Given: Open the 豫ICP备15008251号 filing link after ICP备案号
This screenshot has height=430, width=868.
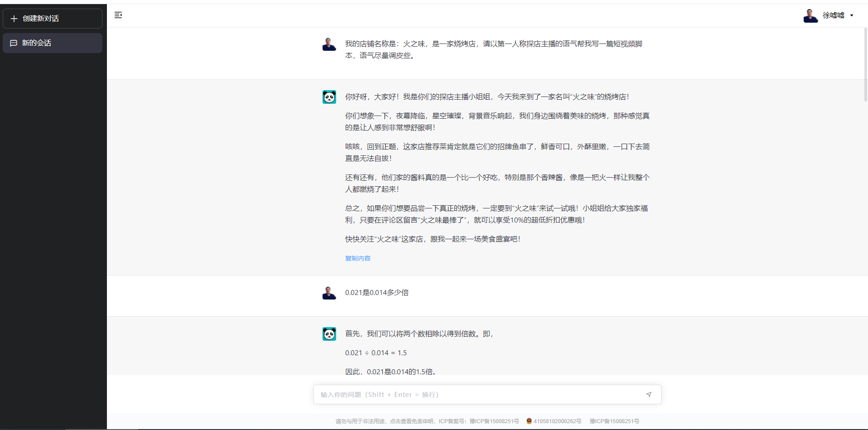Looking at the screenshot, I should click(x=494, y=421).
